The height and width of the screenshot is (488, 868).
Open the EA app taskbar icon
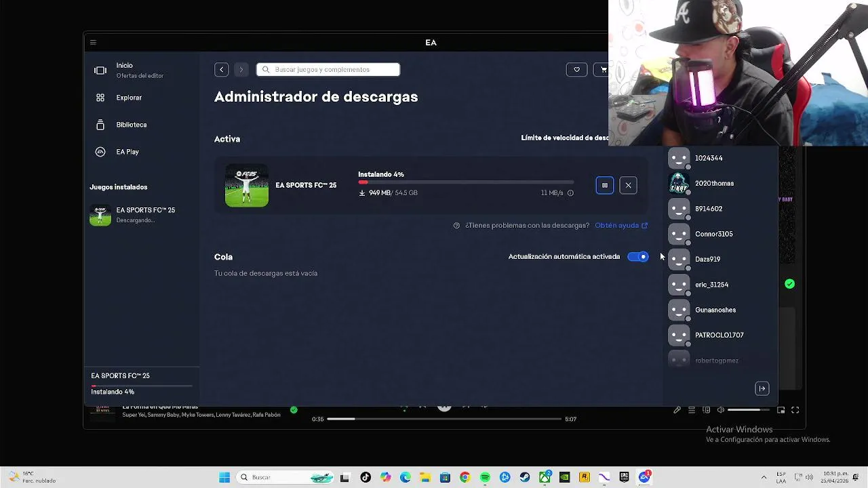[644, 477]
